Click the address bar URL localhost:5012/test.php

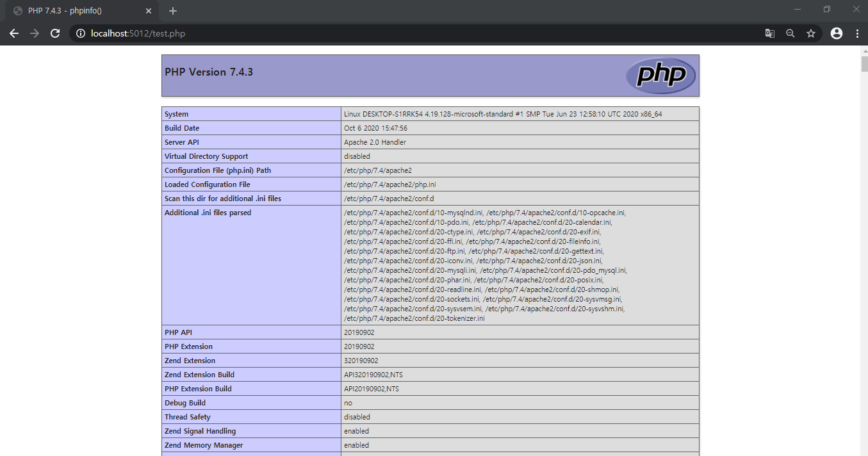pos(138,33)
